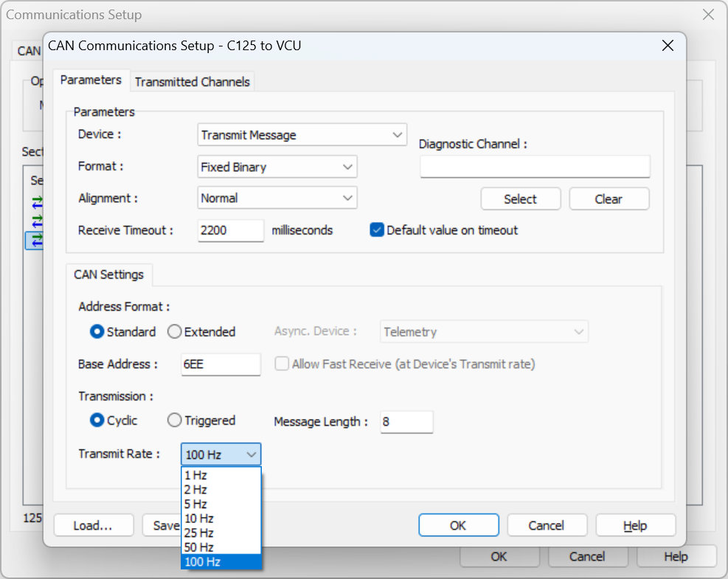This screenshot has width=728, height=579.
Task: Click the Load... button
Action: pos(93,525)
